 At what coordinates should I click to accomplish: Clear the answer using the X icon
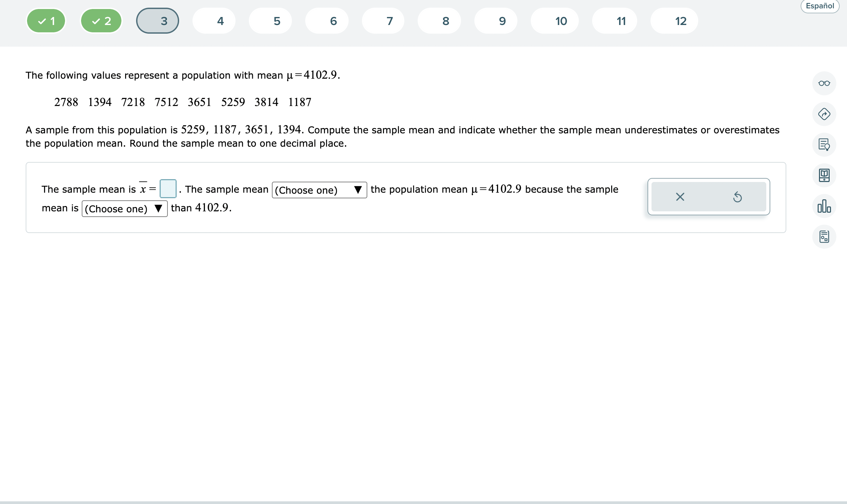pyautogui.click(x=680, y=197)
